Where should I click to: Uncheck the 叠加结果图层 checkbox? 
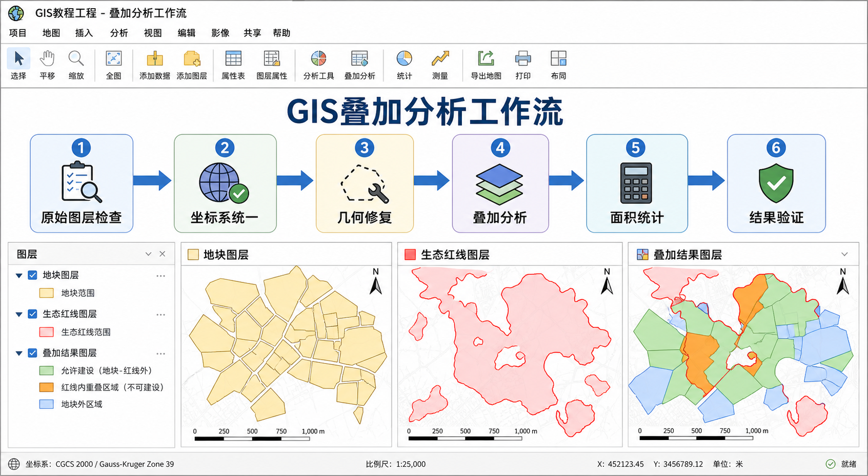[x=32, y=353]
